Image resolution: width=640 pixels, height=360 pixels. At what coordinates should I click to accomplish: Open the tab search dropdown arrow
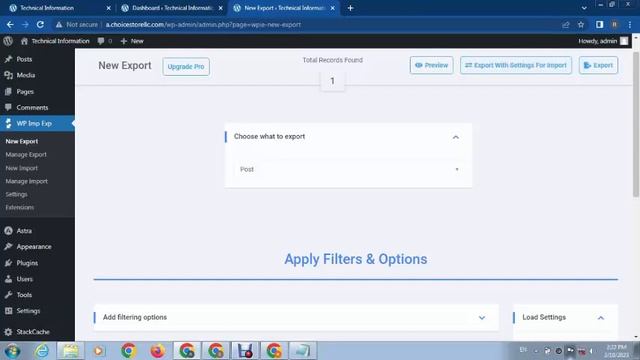tap(584, 8)
